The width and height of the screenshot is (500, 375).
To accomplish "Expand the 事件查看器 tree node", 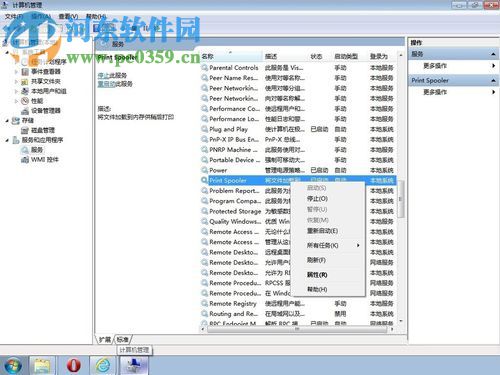I will [x=16, y=72].
